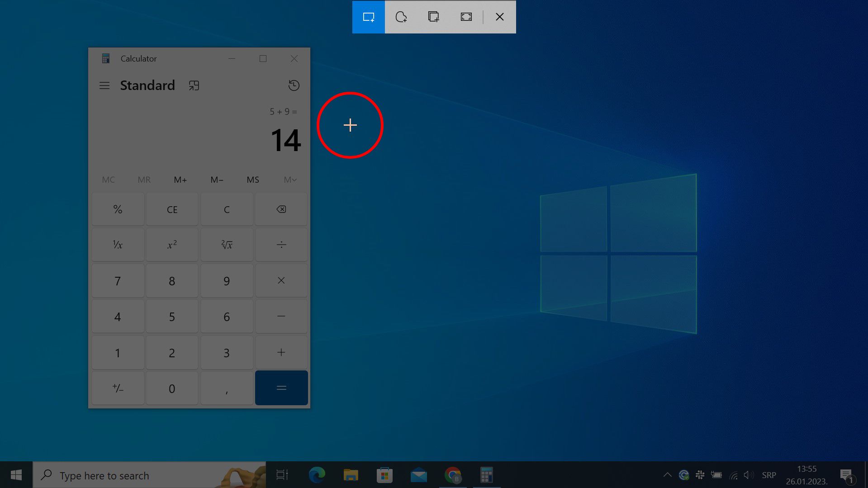Click Memory Store MS
Image resolution: width=868 pixels, height=488 pixels.
pos(253,180)
